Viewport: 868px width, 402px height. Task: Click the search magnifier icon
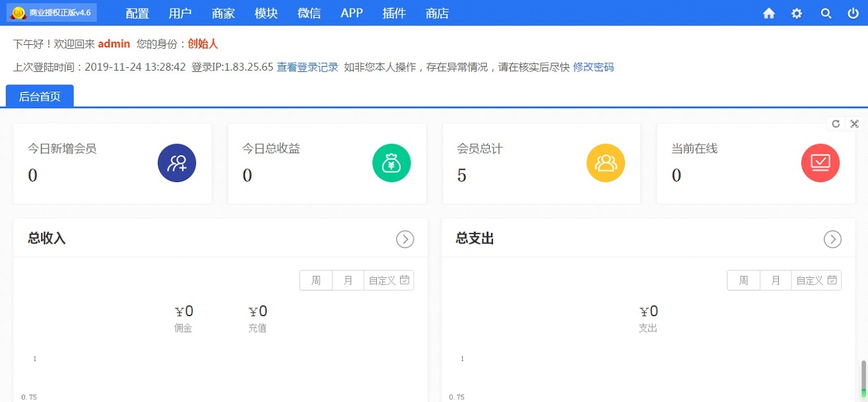coord(826,13)
